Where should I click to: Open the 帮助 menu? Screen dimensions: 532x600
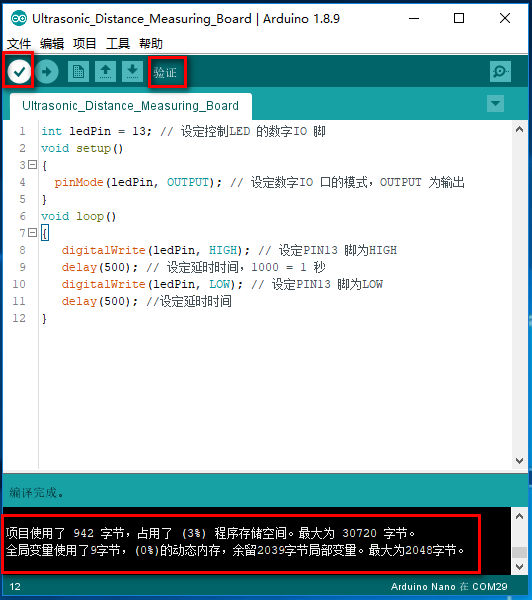(x=151, y=44)
